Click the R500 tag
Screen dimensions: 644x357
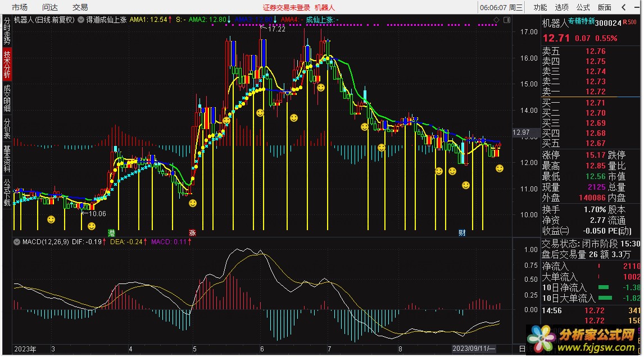(629, 22)
